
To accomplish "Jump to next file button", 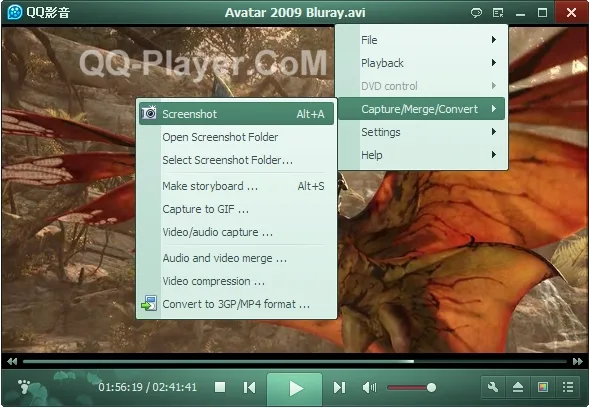I will click(339, 387).
